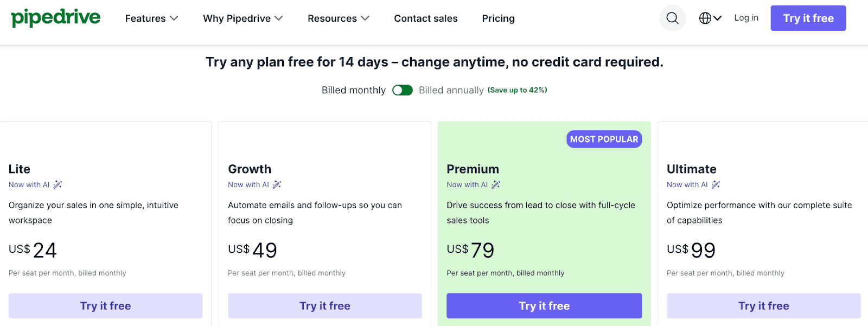Open the Contact sales menu item
Screen dimensions: 868x326
point(426,18)
